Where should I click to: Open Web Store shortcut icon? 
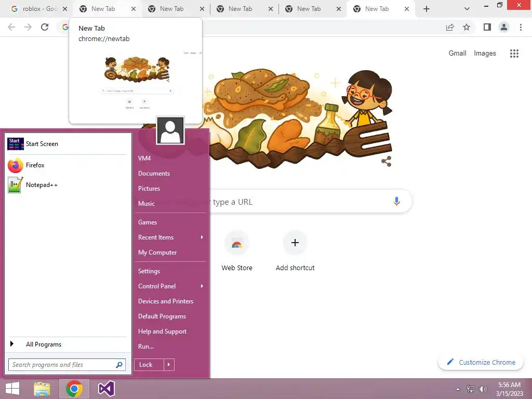click(237, 243)
